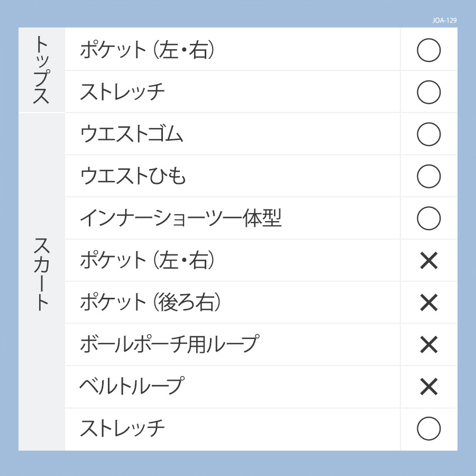
Task: Select the スカート category header
Action: point(42,274)
